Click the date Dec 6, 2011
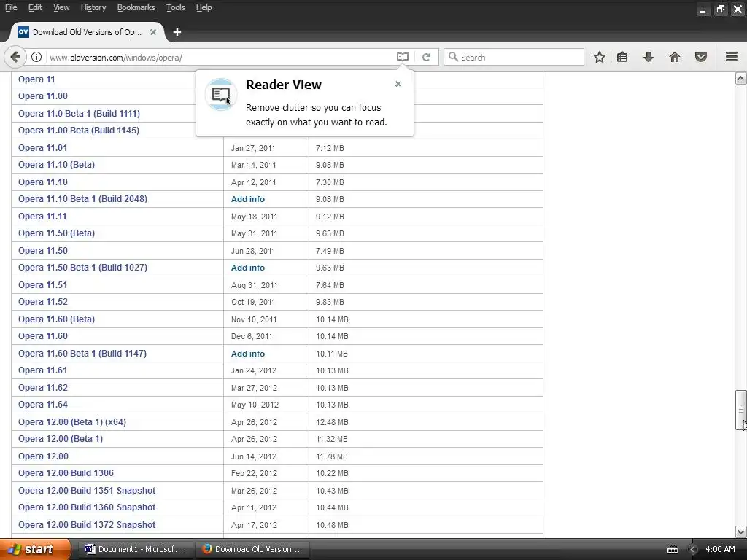The image size is (747, 560). (x=252, y=336)
